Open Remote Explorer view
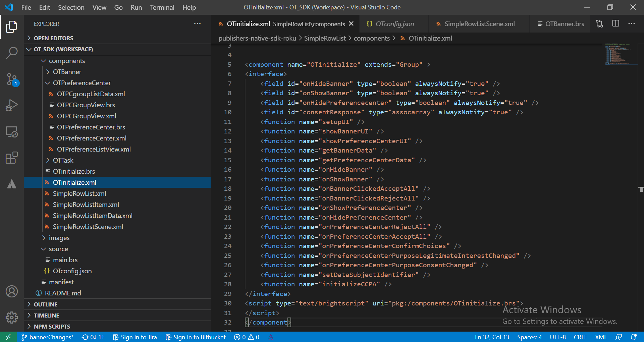This screenshot has height=342, width=644. click(x=12, y=132)
